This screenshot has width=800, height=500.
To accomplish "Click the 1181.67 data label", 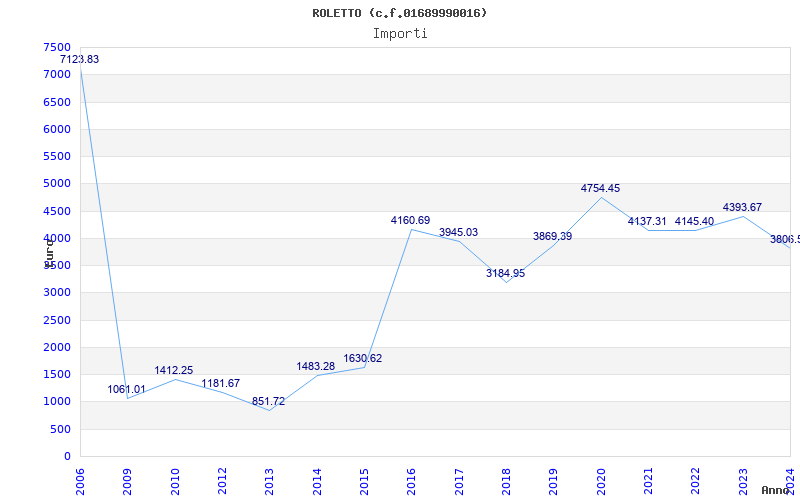I will coord(221,383).
